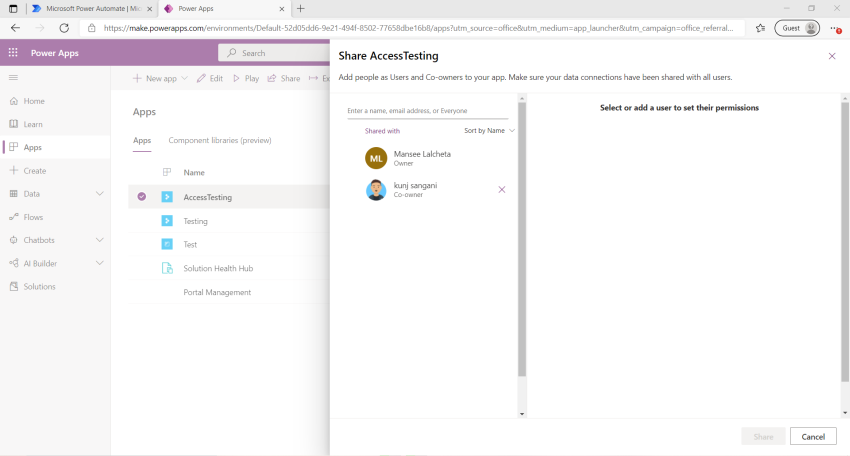This screenshot has width=850, height=456.
Task: Click the shared-with list scrollbar
Action: (x=522, y=239)
